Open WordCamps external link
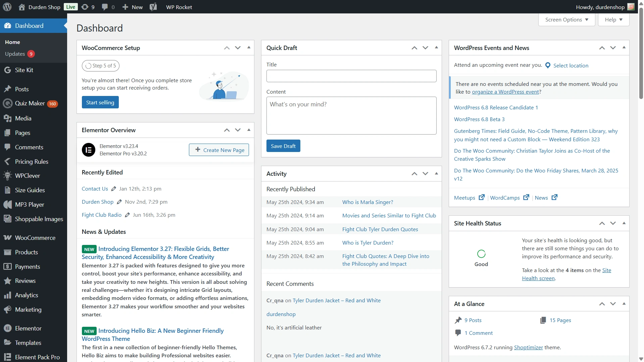Viewport: 644px width, 362px height. 509,198
